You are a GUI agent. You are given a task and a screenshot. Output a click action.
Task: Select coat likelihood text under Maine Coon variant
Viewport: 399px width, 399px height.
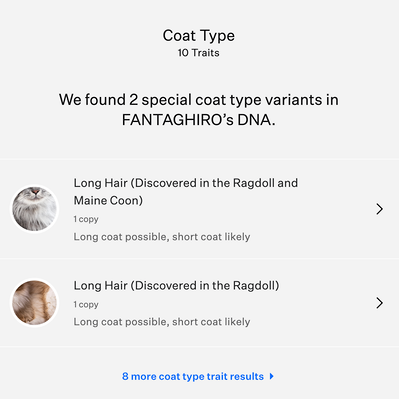[x=162, y=237]
